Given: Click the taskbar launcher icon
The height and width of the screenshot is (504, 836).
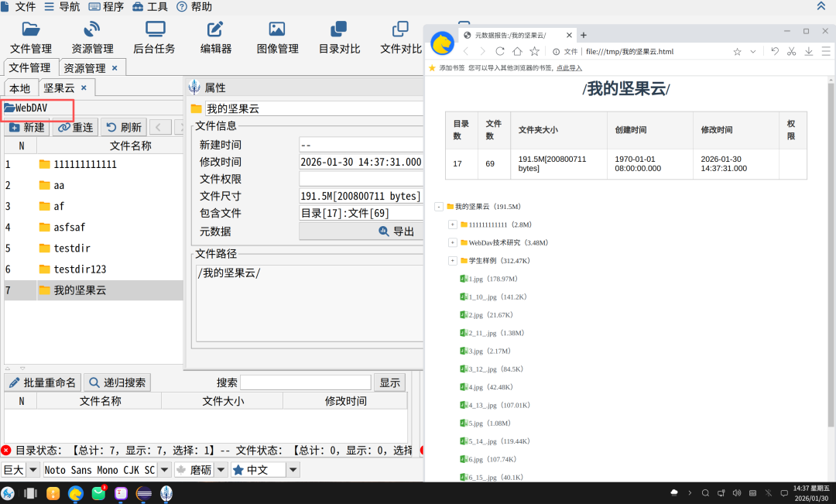Looking at the screenshot, I should pos(8,493).
